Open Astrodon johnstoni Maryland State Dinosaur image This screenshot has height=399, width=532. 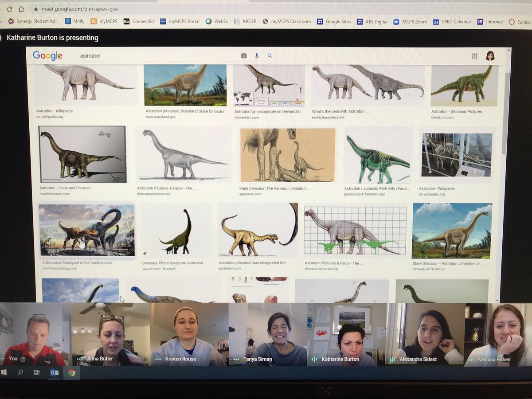pyautogui.click(x=185, y=85)
